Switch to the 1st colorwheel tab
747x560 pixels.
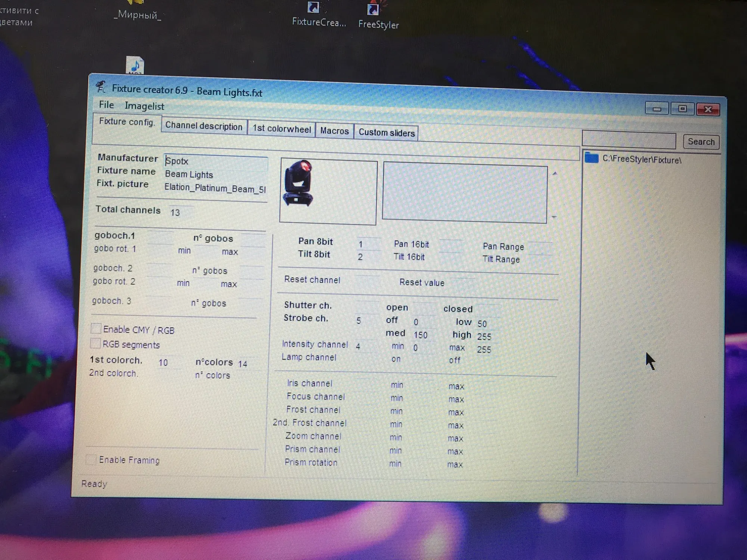coord(282,129)
